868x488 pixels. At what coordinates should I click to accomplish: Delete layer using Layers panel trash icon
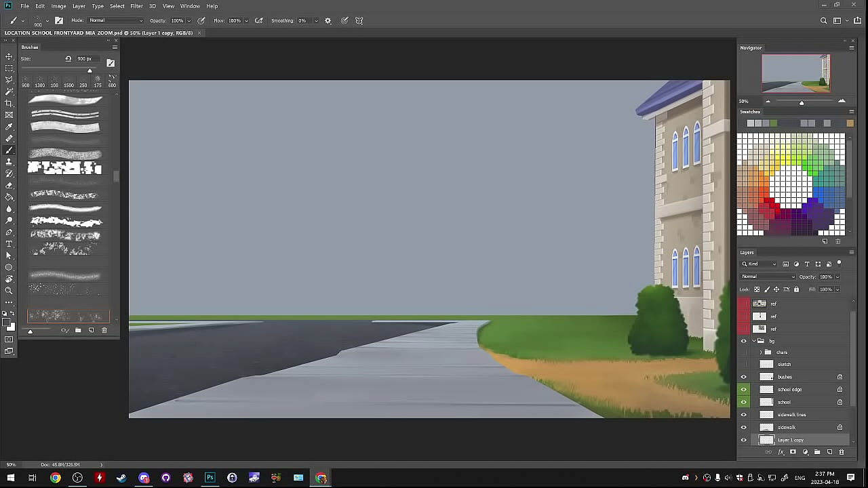pyautogui.click(x=842, y=452)
